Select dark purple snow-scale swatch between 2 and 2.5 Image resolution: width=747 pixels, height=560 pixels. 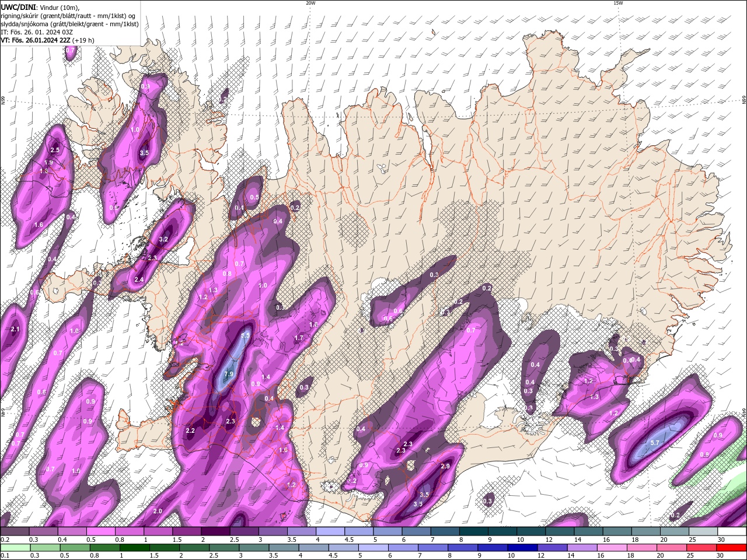coord(215,531)
